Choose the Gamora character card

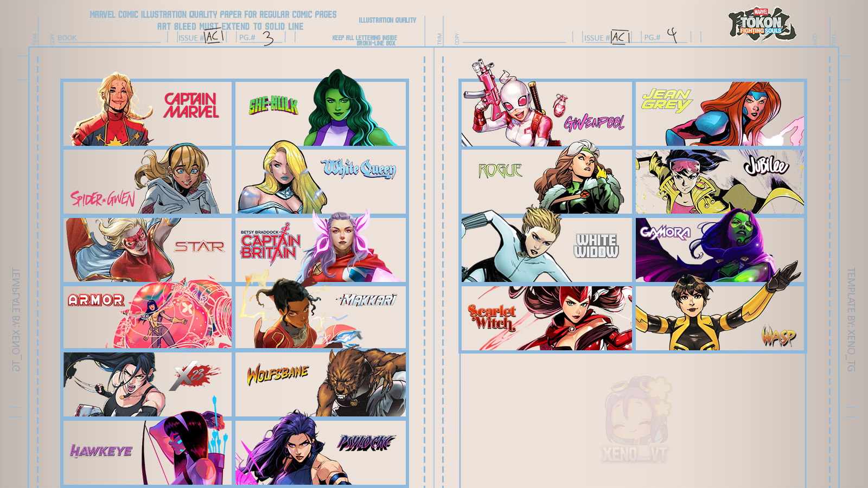point(720,250)
